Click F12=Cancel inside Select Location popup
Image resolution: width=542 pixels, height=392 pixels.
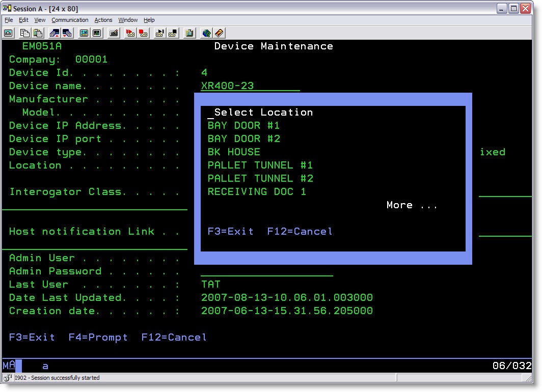pos(300,232)
